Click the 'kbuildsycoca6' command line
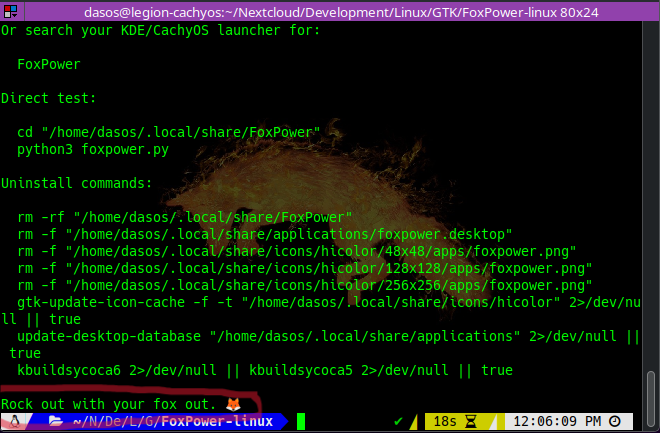The width and height of the screenshot is (660, 433). coord(265,370)
